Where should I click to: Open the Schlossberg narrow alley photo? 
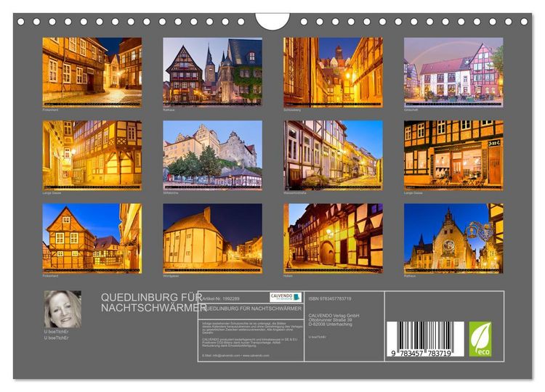tap(333, 72)
